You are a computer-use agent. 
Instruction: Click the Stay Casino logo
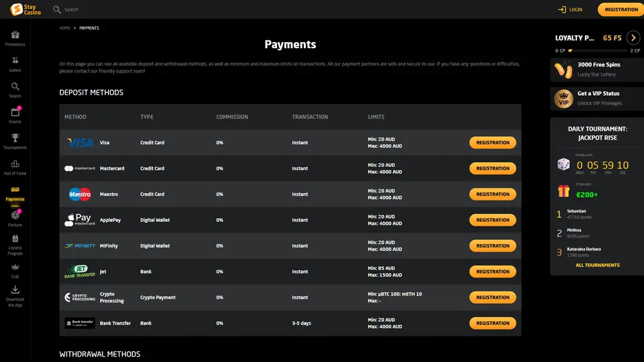click(25, 9)
